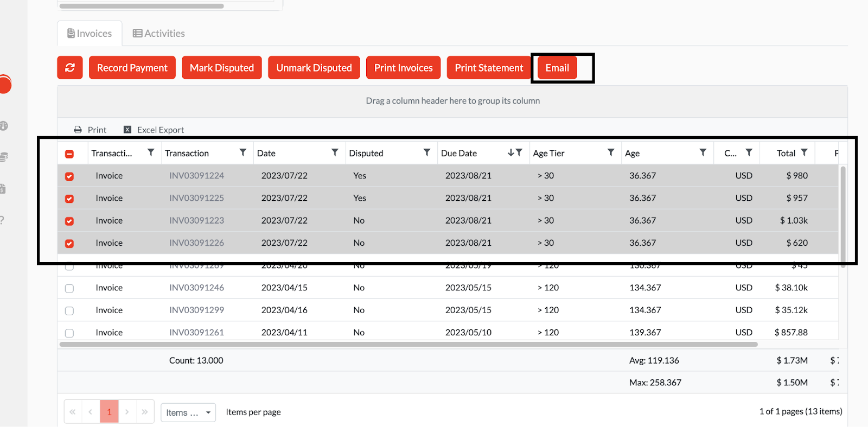
Task: Click the $ 38.10k total cell
Action: pos(791,288)
